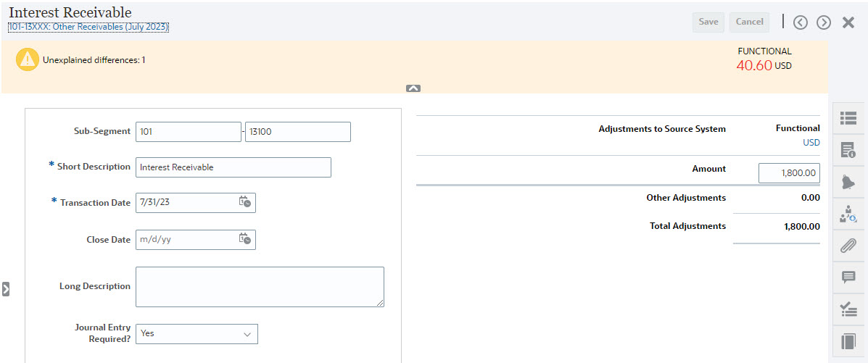Screen dimensions: 868x363
Task: Open the list view sidebar icon
Action: (x=848, y=117)
